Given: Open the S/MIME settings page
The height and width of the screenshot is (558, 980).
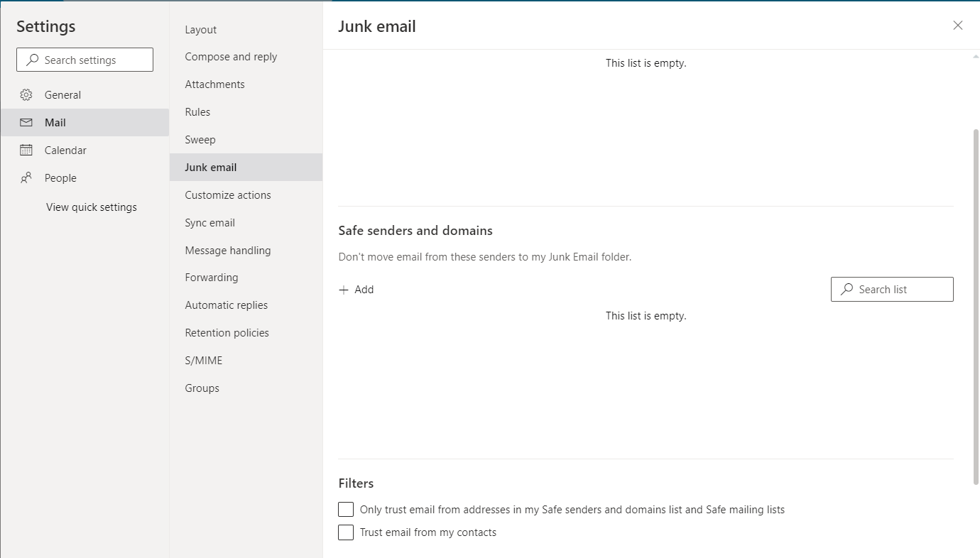Looking at the screenshot, I should pyautogui.click(x=203, y=361).
